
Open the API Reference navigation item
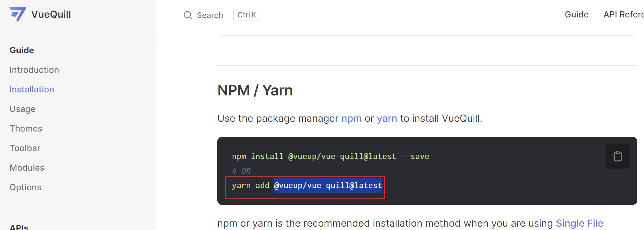pos(624,14)
